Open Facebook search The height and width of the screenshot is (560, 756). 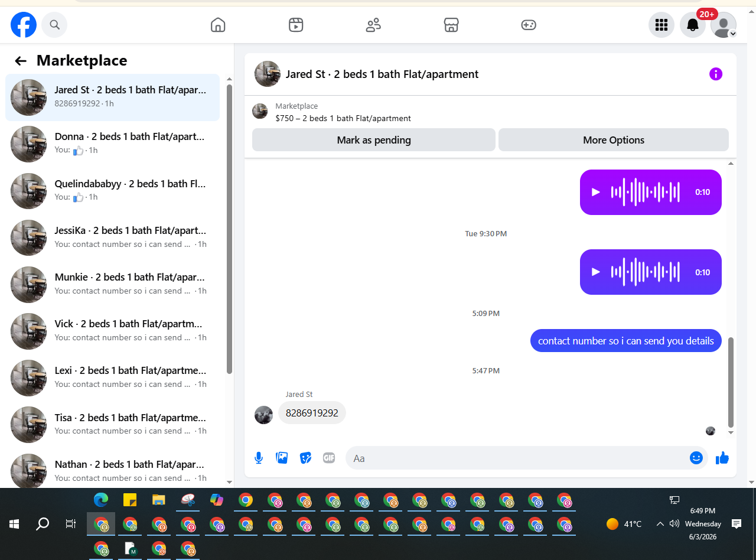pos(54,25)
